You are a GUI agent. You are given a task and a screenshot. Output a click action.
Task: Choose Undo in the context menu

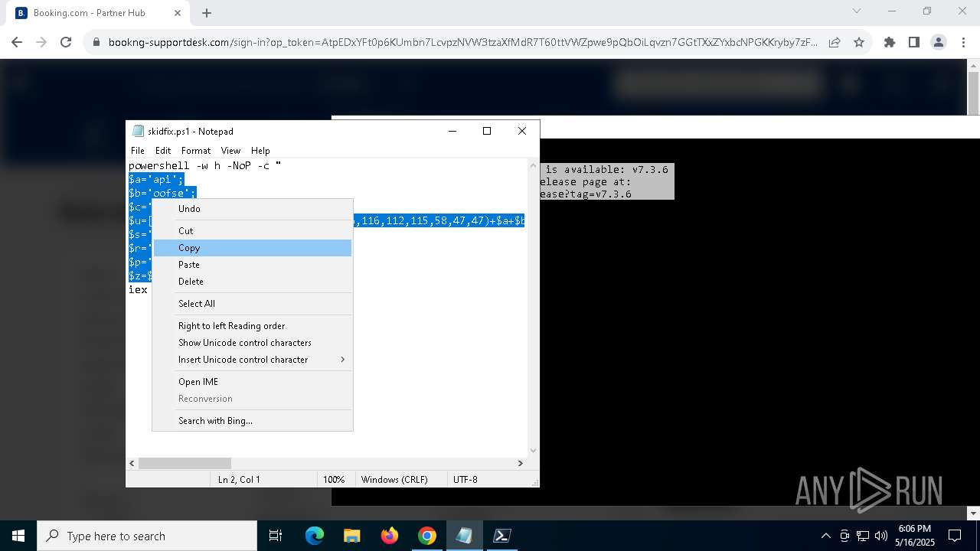(x=253, y=209)
